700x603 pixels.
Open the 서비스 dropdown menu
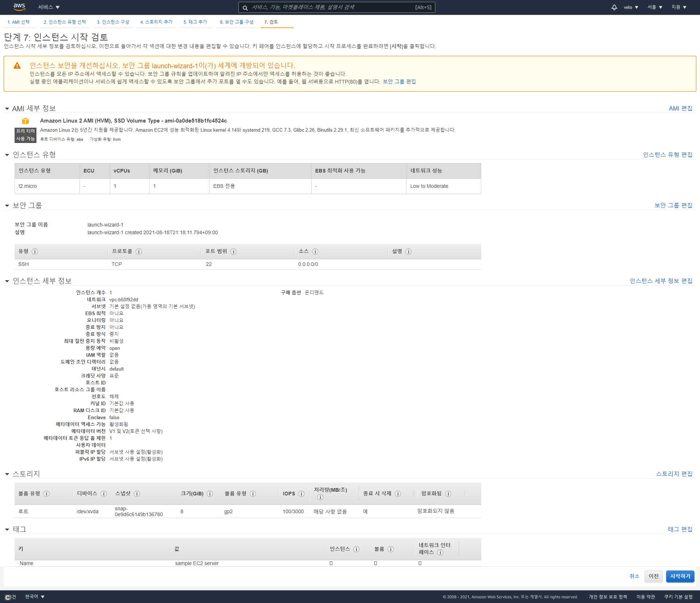point(48,7)
